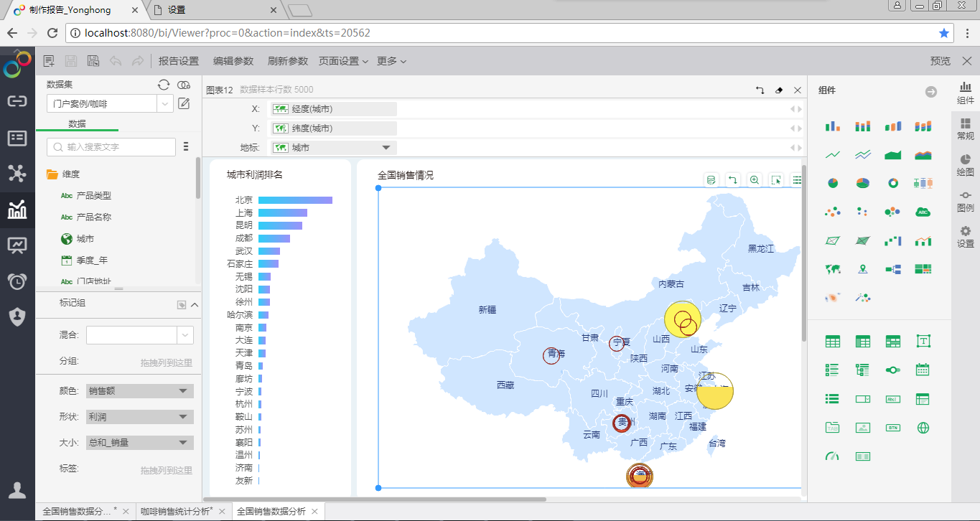
Task: Choose the gauge component icon
Action: click(832, 456)
